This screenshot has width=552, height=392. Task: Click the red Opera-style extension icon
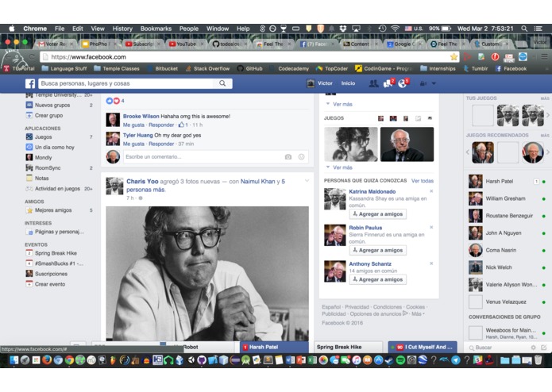495,56
